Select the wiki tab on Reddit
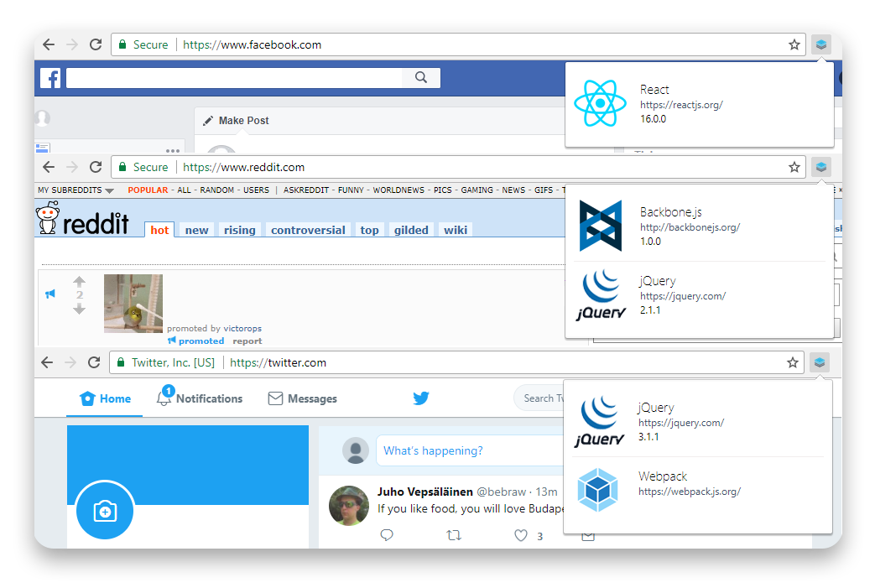This screenshot has height=588, width=875. (x=456, y=230)
